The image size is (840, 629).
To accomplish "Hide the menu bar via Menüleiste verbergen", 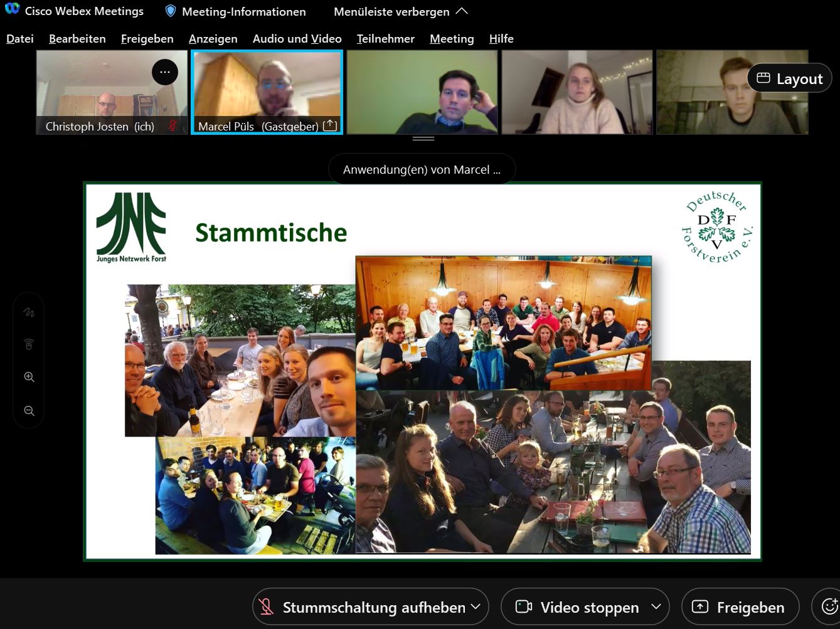I will click(x=401, y=11).
